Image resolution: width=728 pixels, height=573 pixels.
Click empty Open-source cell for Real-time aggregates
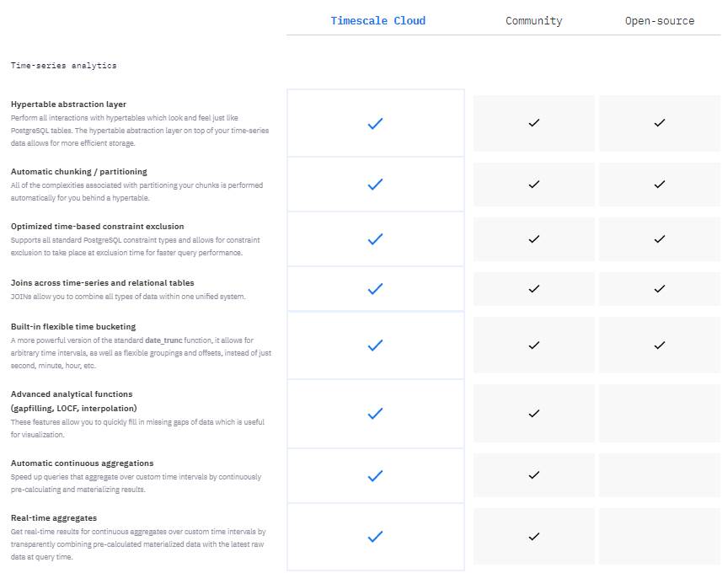click(659, 536)
